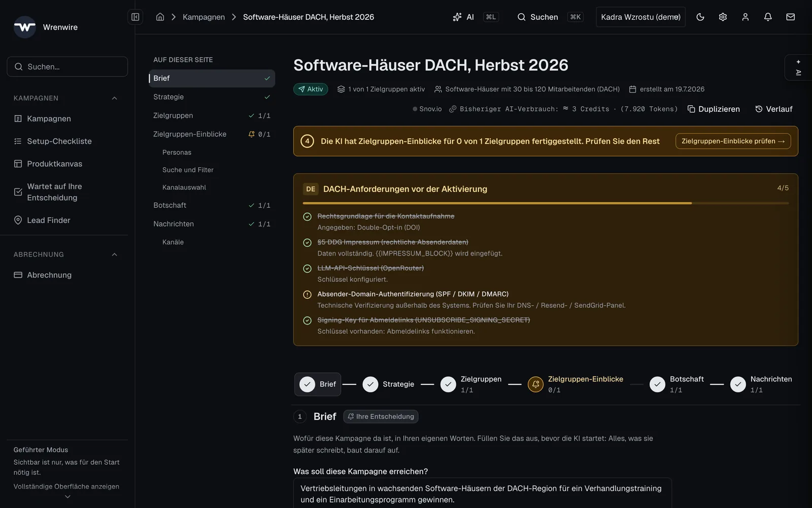
Task: Jump to Personas subsection
Action: 177,152
